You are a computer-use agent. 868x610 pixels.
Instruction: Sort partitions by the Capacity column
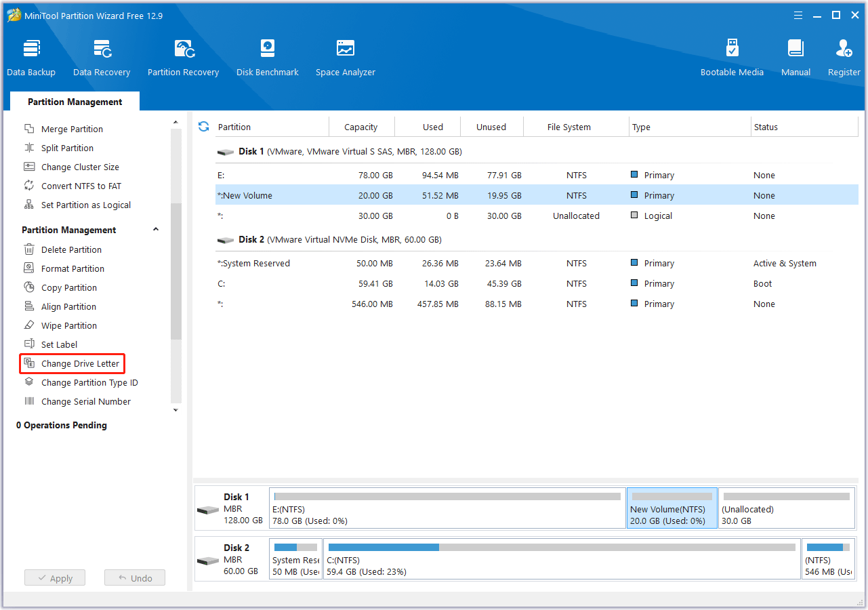(x=360, y=127)
